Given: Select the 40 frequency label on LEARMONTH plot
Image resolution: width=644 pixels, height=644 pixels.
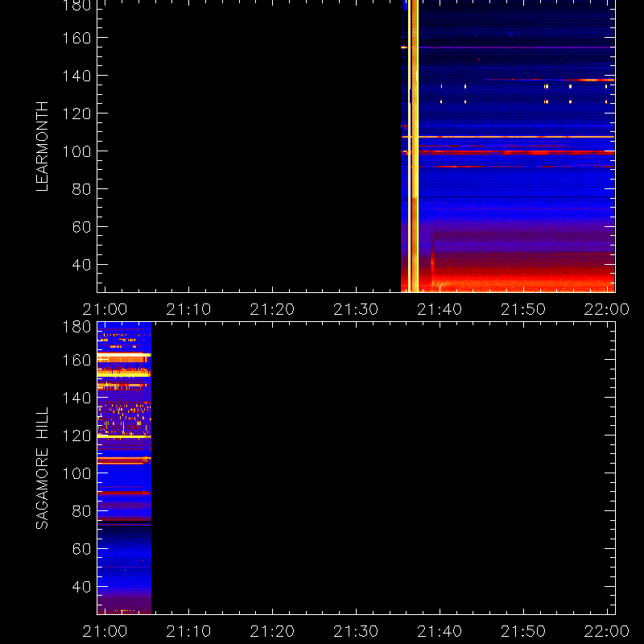Looking at the screenshot, I should pyautogui.click(x=81, y=265).
